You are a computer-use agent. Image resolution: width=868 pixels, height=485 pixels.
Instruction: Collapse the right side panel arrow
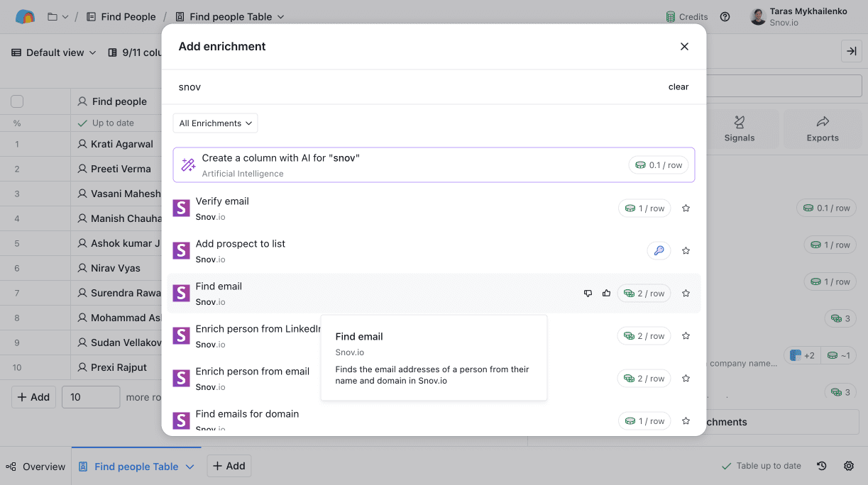click(851, 51)
